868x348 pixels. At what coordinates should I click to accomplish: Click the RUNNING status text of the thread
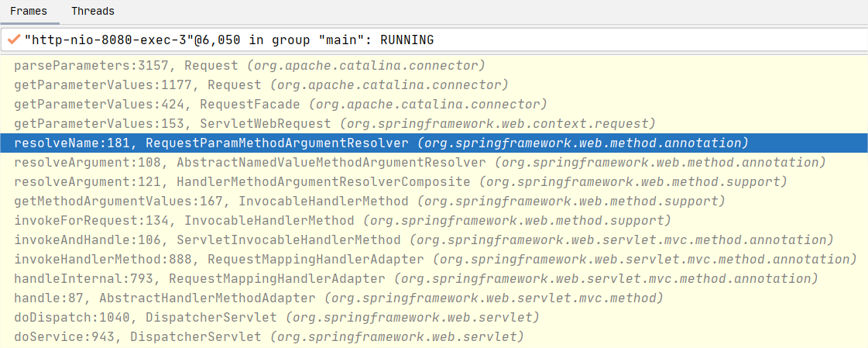coord(407,40)
